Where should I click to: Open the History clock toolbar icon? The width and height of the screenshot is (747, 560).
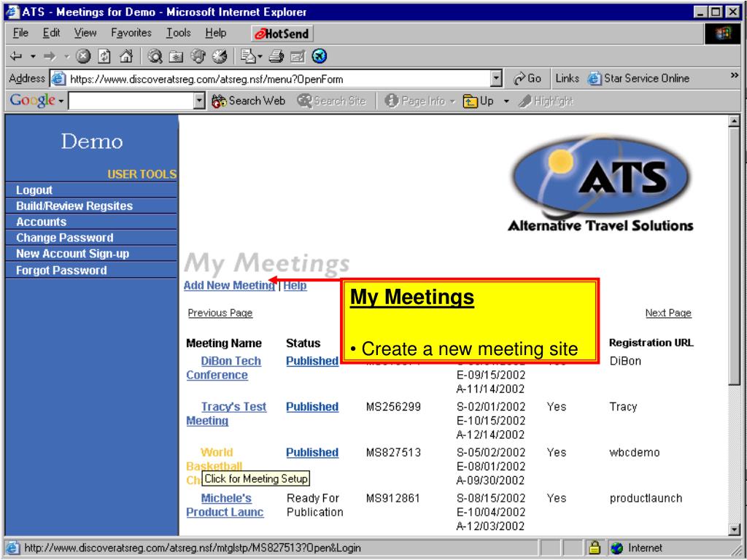pyautogui.click(x=219, y=57)
